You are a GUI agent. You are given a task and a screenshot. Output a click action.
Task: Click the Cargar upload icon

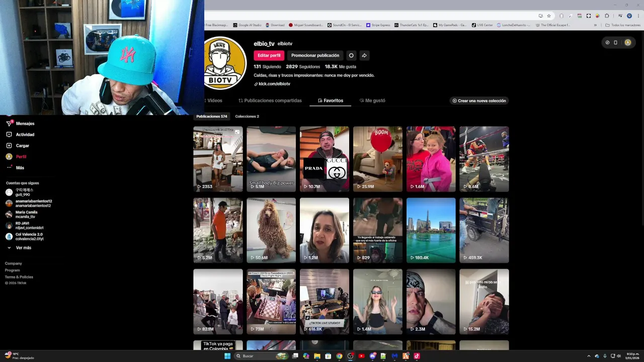[9, 146]
